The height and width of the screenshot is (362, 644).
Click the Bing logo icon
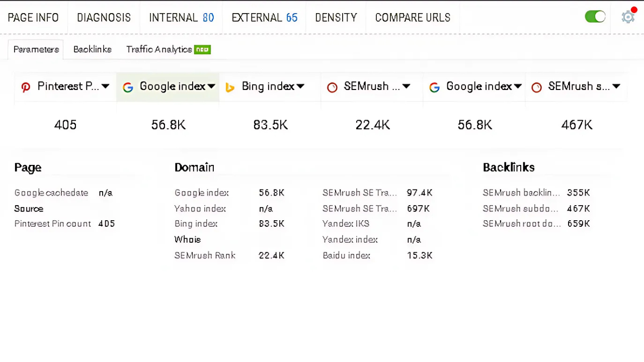point(230,87)
